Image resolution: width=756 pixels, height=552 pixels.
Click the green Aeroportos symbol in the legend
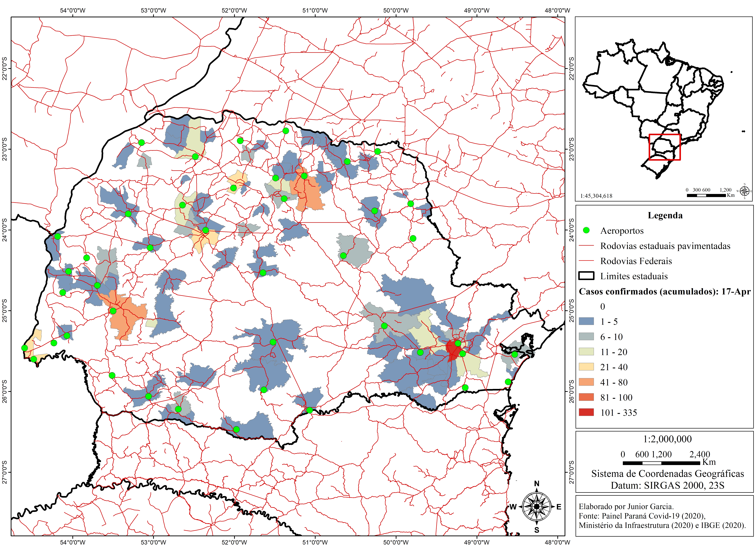click(586, 230)
